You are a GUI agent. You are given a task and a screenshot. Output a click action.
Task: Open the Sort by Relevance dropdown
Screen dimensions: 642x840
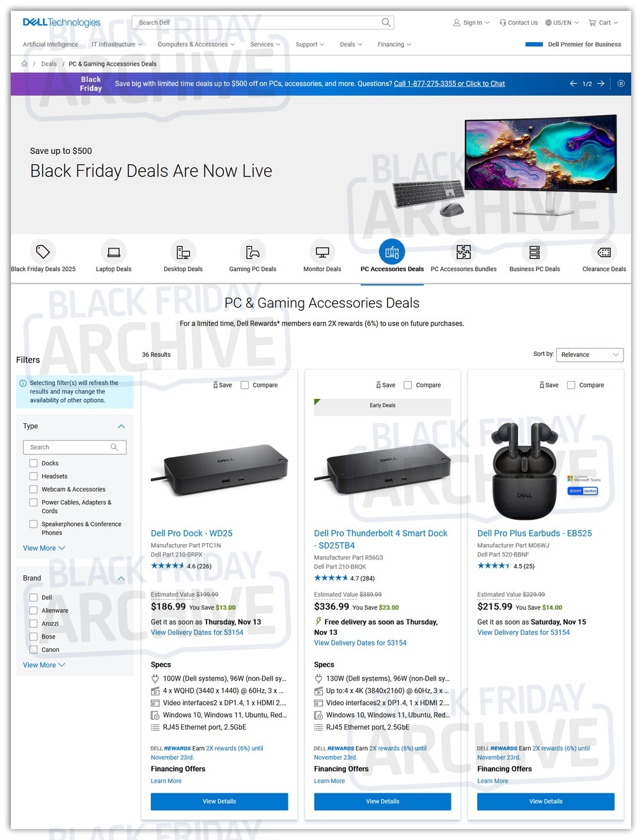pyautogui.click(x=590, y=355)
